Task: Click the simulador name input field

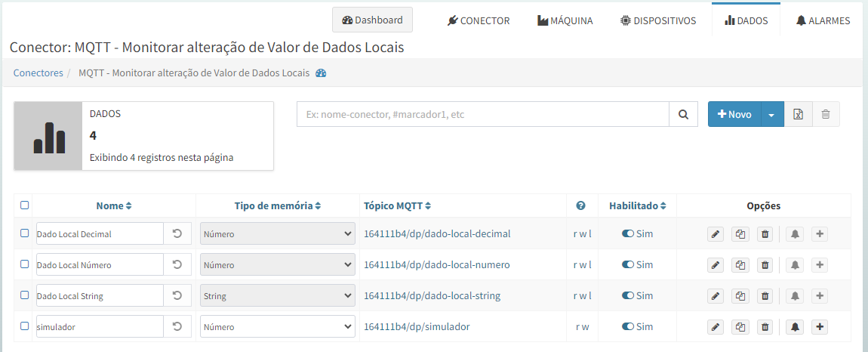Action: tap(100, 327)
